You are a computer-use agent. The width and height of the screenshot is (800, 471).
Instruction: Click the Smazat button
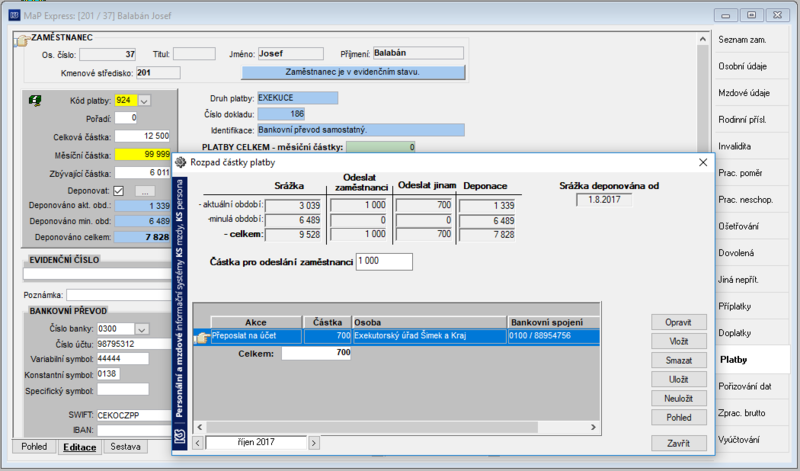click(x=679, y=360)
